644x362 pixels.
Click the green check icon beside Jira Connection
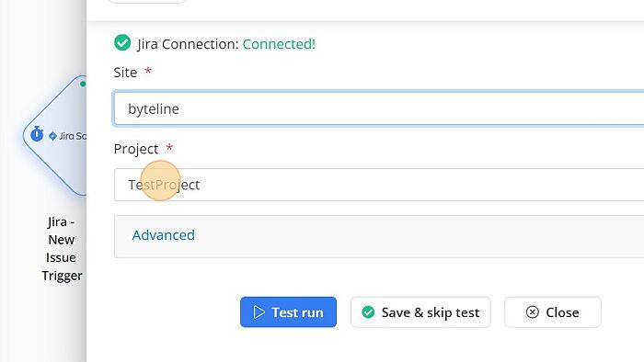click(x=122, y=42)
